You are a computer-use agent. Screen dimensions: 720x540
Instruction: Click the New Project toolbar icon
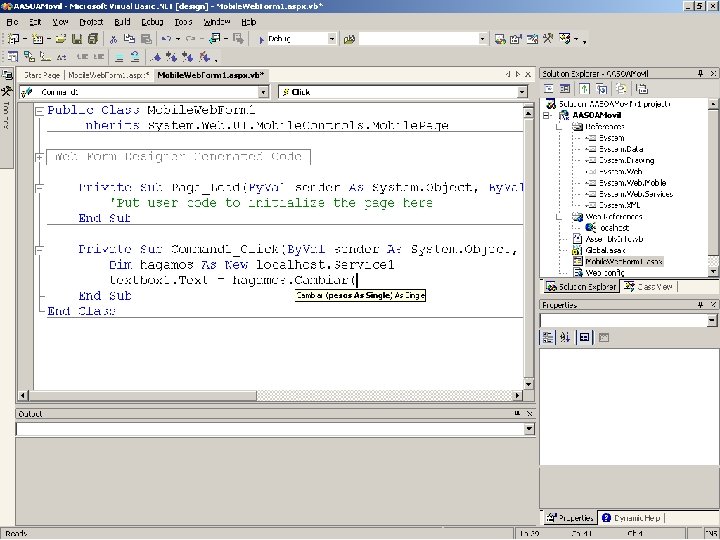click(x=13, y=39)
